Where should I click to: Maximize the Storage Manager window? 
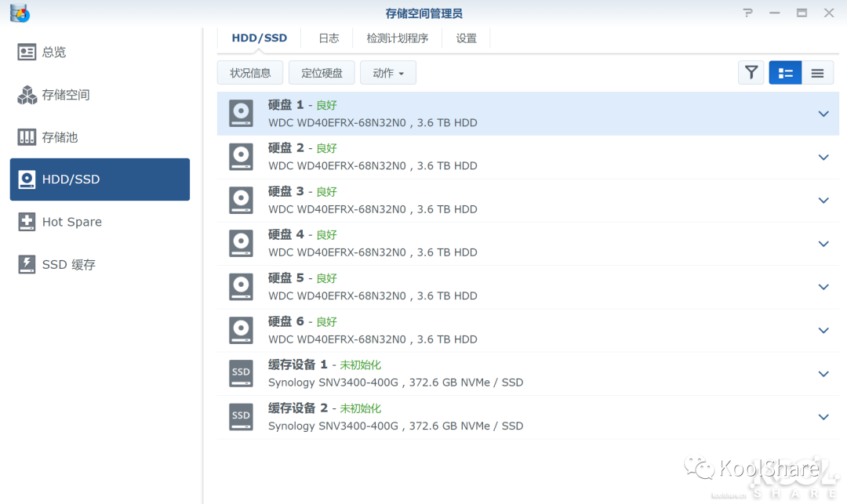click(802, 13)
